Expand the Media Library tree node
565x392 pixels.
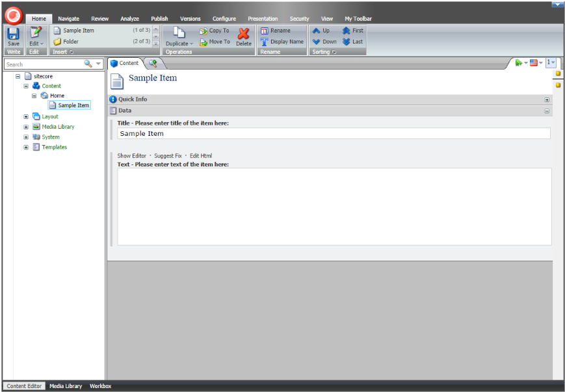(x=26, y=127)
